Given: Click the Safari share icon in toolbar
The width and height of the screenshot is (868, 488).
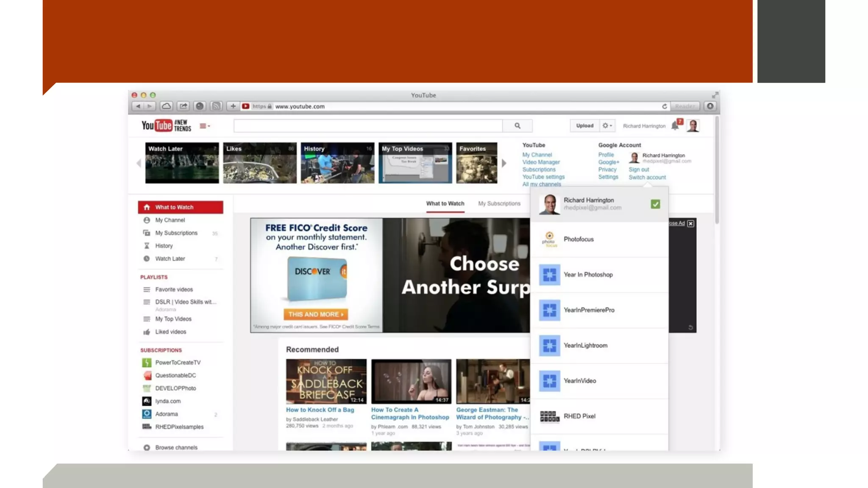Looking at the screenshot, I should click(183, 106).
